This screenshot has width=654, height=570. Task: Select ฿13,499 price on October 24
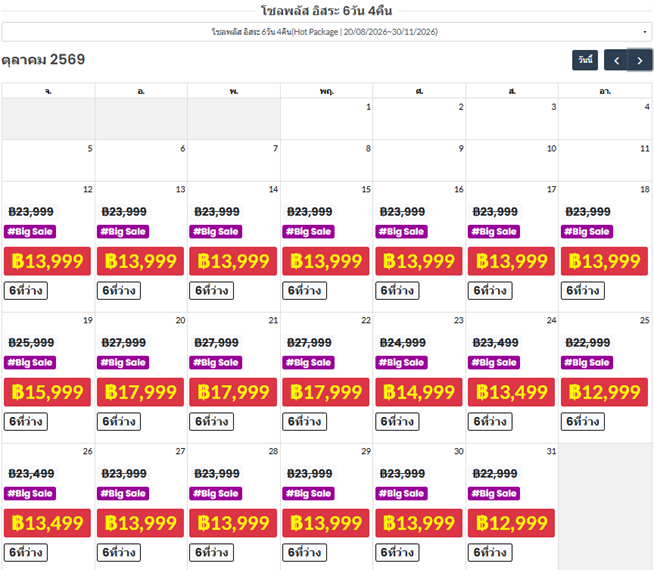pyautogui.click(x=512, y=392)
